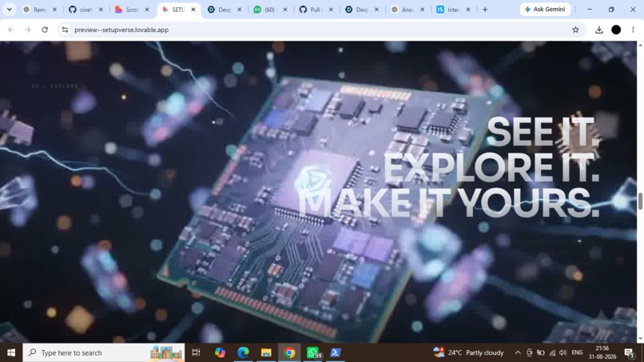Close the GitHub "Pull" tab
This screenshot has height=362, width=644.
click(331, 10)
